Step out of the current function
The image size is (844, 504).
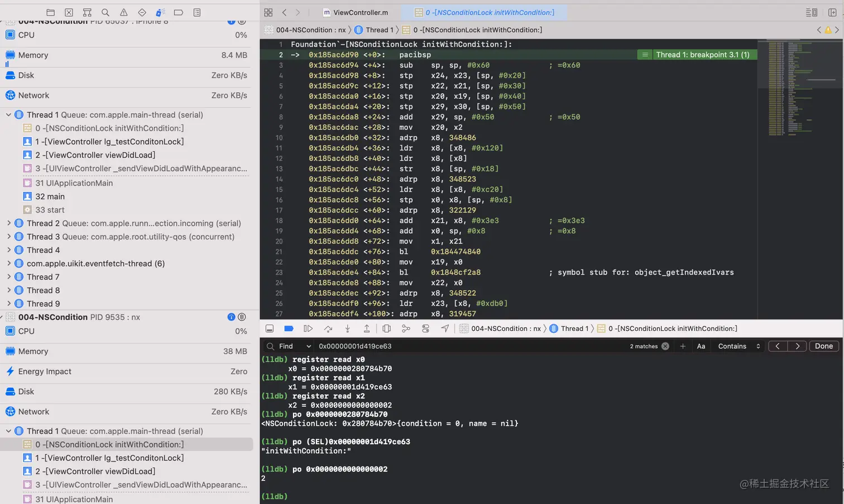[367, 329]
